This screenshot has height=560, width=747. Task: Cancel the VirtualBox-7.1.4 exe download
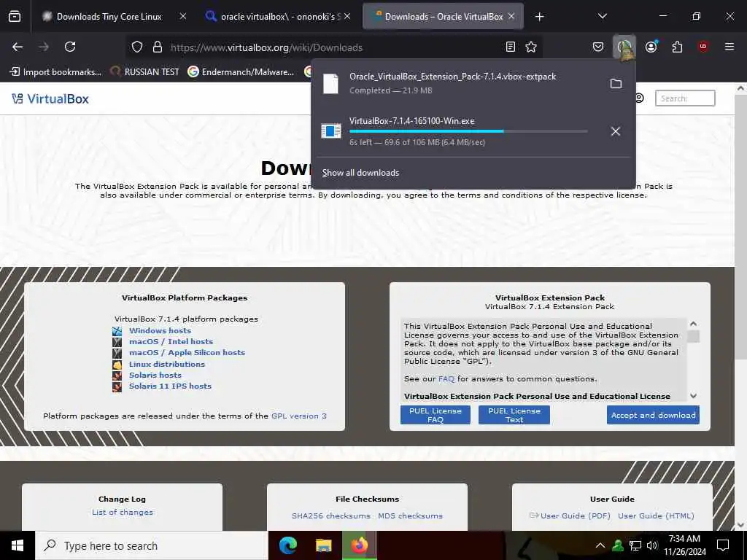tap(616, 131)
